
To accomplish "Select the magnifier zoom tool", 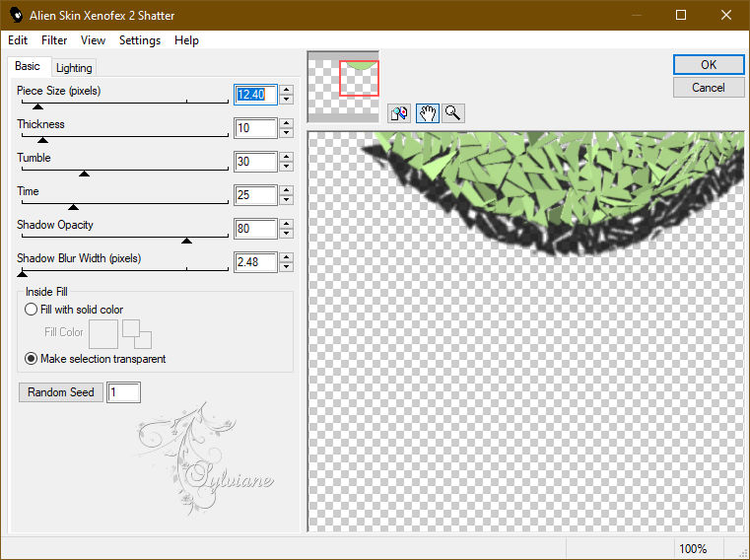I will pyautogui.click(x=452, y=113).
